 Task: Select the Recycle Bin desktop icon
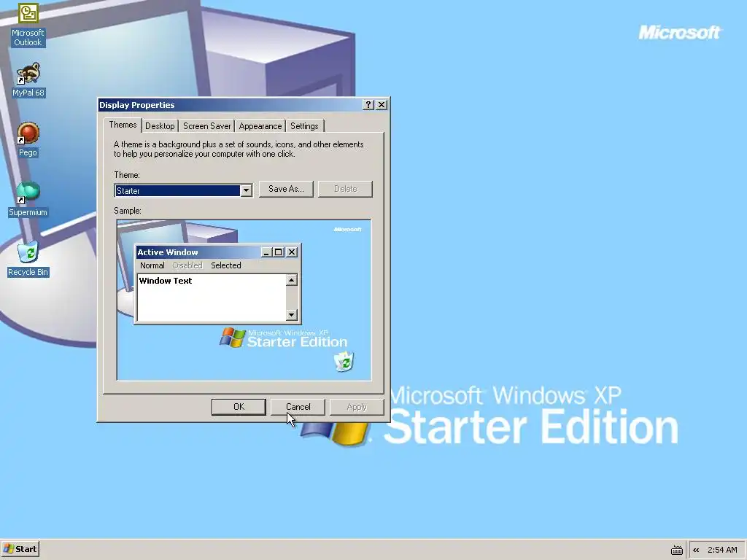28,259
